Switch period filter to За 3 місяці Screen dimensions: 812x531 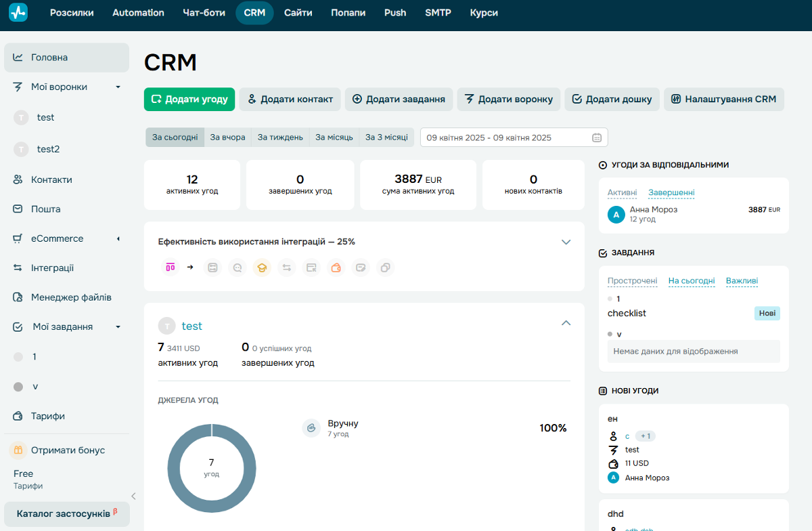coord(386,137)
